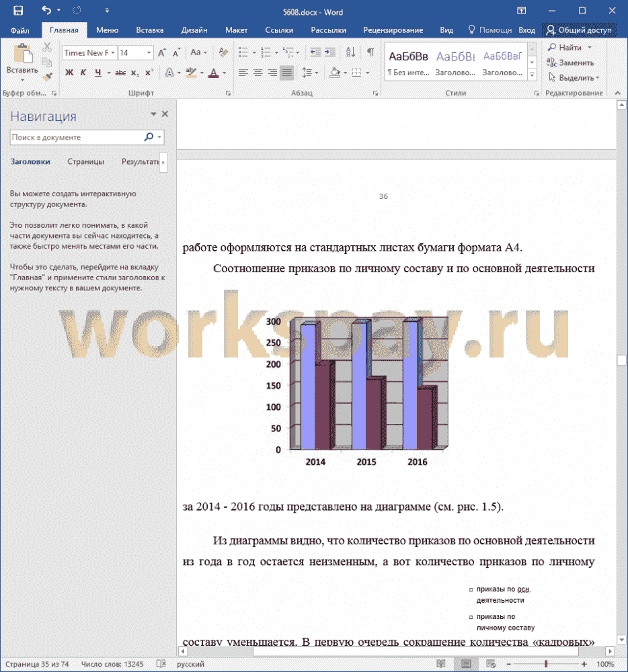Open ribbon display options

(x=521, y=11)
